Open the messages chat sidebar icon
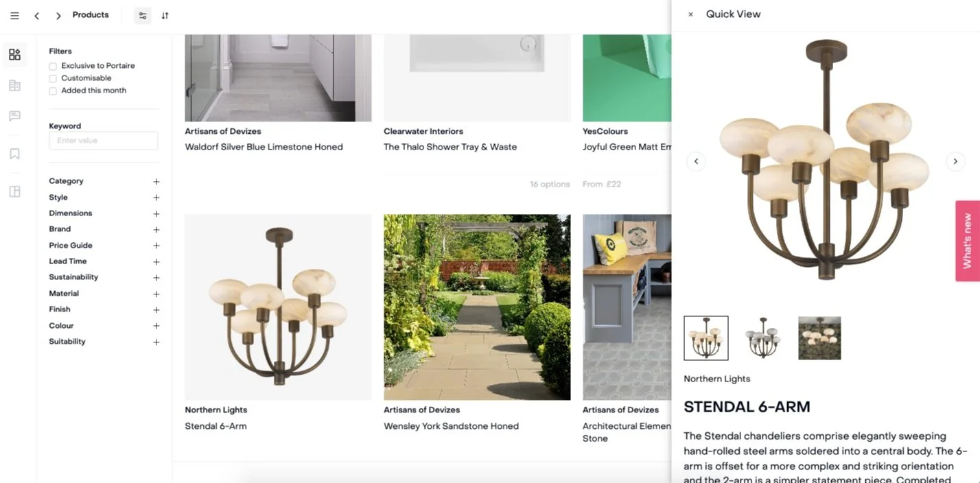 click(14, 116)
